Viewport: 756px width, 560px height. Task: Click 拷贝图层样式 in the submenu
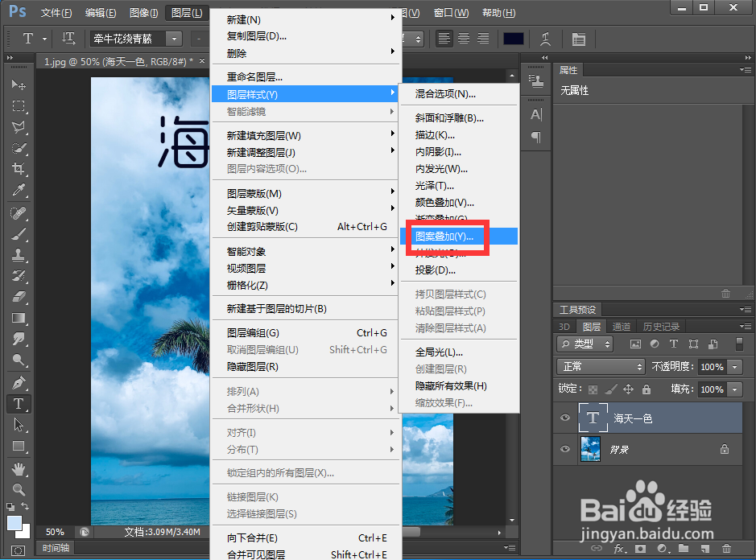(x=449, y=294)
